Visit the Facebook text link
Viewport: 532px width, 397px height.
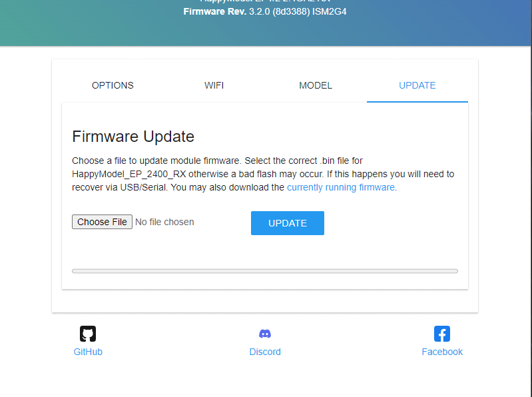[x=442, y=352]
